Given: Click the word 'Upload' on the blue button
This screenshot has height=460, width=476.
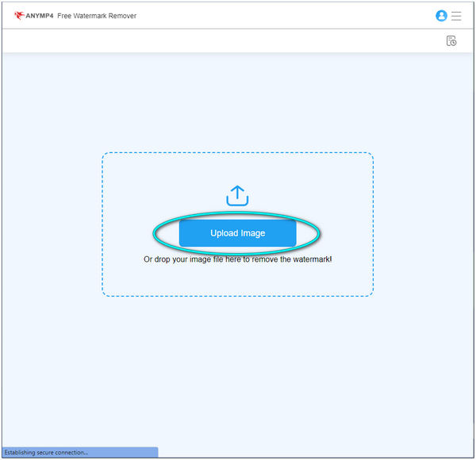Looking at the screenshot, I should pyautogui.click(x=224, y=233).
